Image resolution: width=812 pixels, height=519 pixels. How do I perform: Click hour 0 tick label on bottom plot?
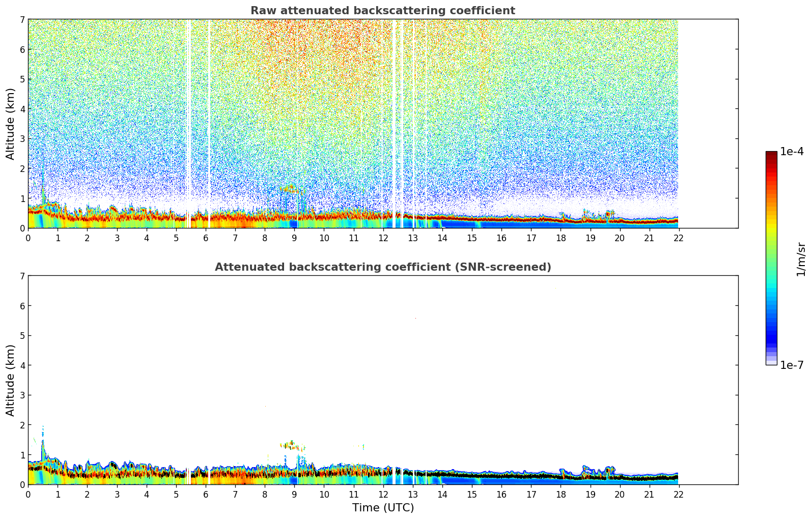[x=28, y=495]
